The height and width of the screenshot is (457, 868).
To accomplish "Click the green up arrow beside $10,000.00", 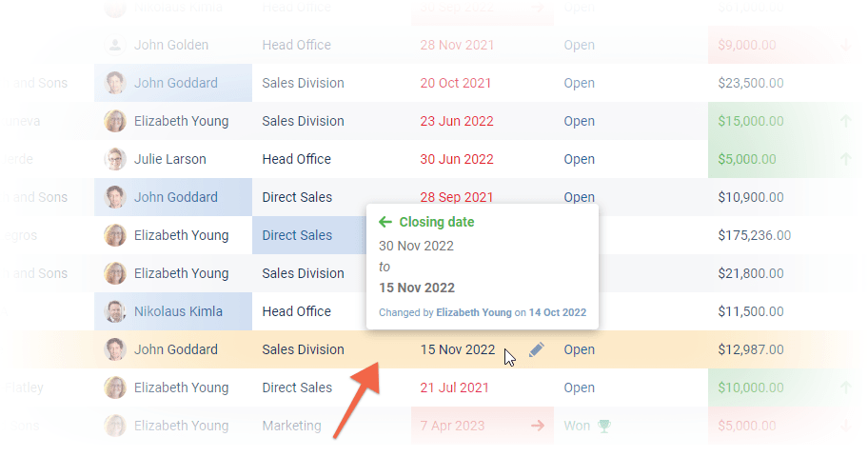I will coord(844,387).
